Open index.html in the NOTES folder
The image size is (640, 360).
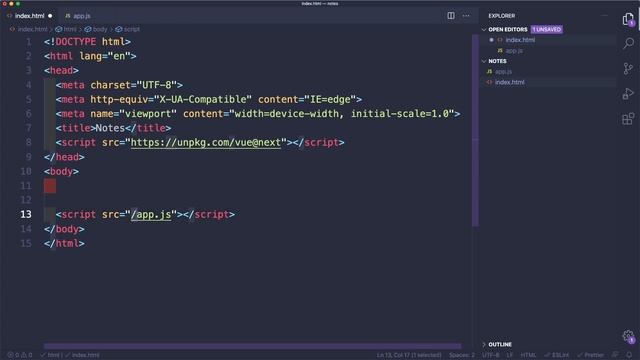tap(509, 82)
